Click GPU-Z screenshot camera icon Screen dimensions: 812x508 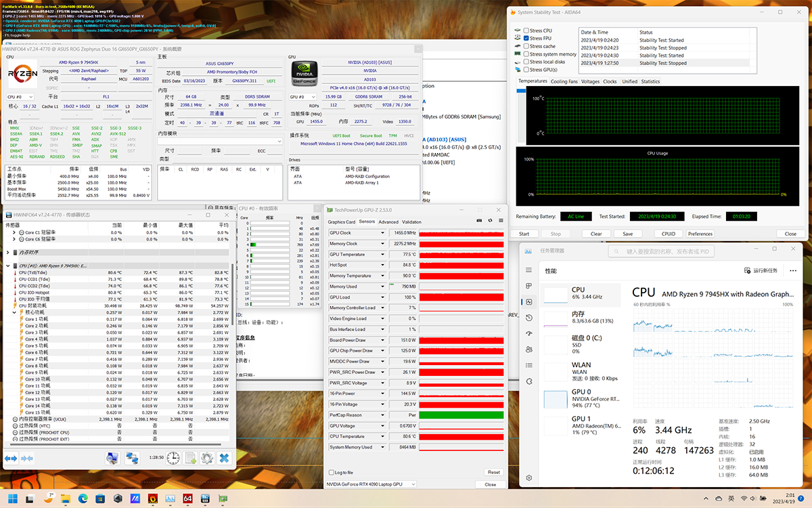[x=480, y=221]
